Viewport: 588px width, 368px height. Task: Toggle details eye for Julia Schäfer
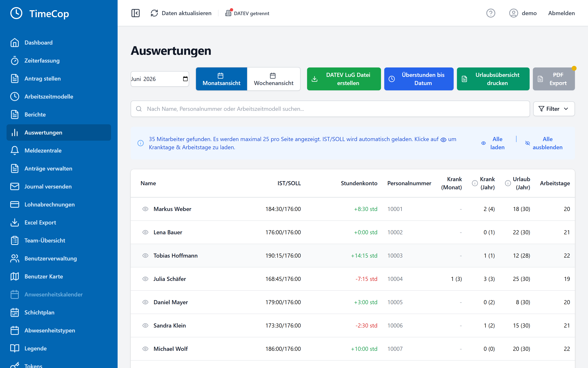point(145,279)
